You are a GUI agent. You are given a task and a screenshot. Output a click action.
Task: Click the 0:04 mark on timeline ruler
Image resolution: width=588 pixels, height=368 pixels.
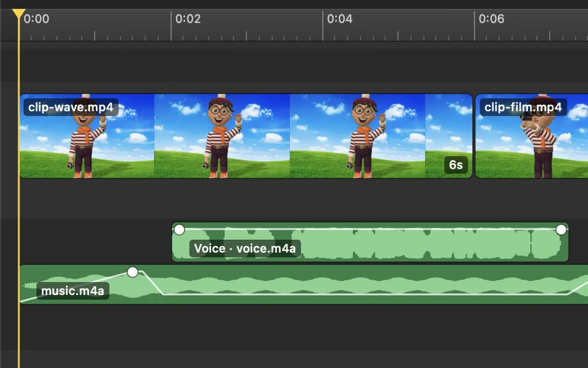coord(340,19)
